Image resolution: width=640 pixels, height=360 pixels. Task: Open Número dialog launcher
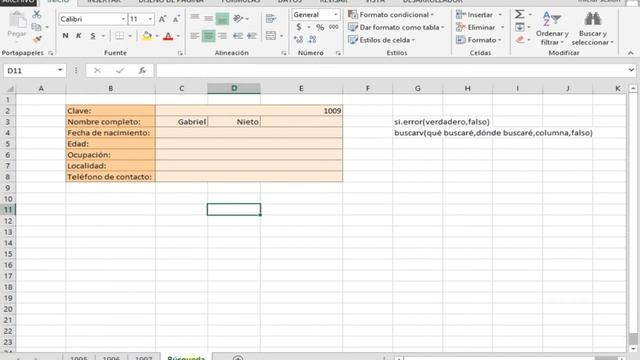pyautogui.click(x=338, y=53)
